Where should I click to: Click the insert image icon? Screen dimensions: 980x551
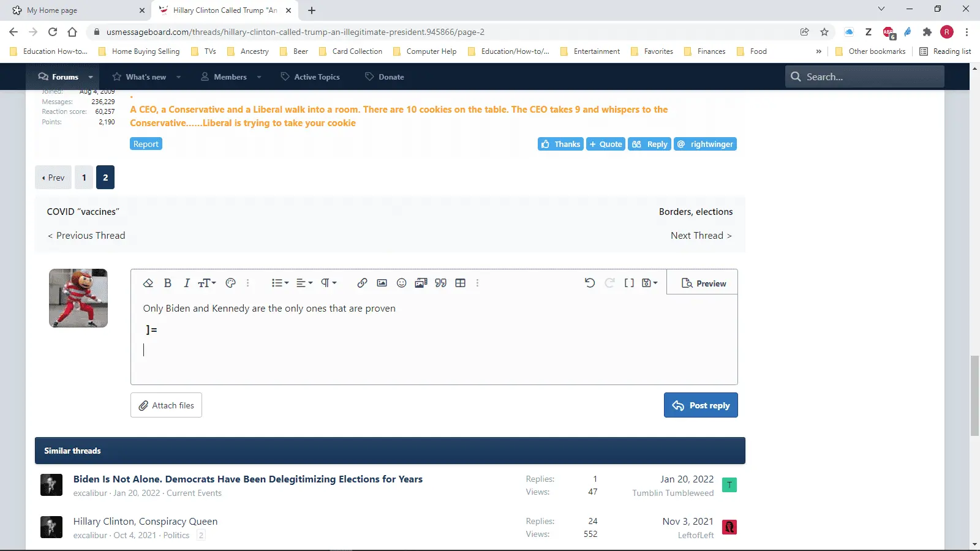point(382,283)
